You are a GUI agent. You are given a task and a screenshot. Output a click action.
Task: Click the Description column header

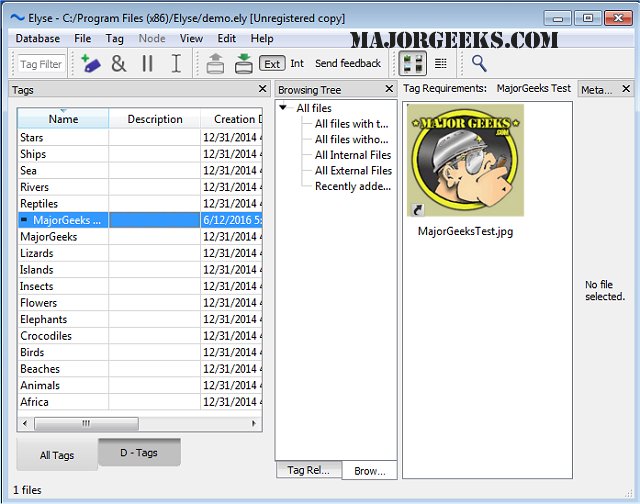tap(155, 119)
